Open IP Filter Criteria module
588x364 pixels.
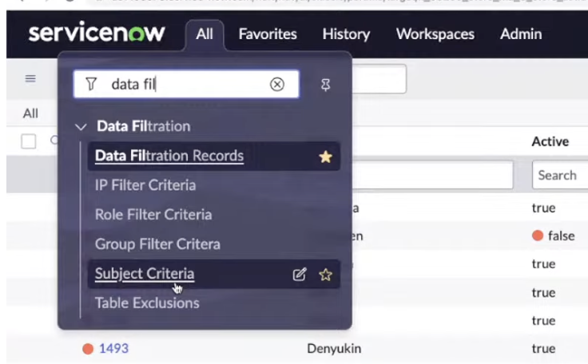point(145,185)
